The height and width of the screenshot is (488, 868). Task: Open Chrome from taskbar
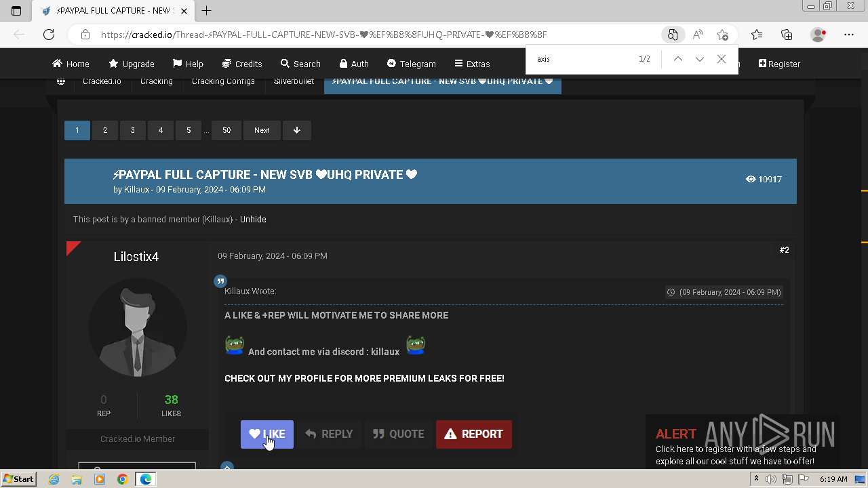tap(122, 479)
